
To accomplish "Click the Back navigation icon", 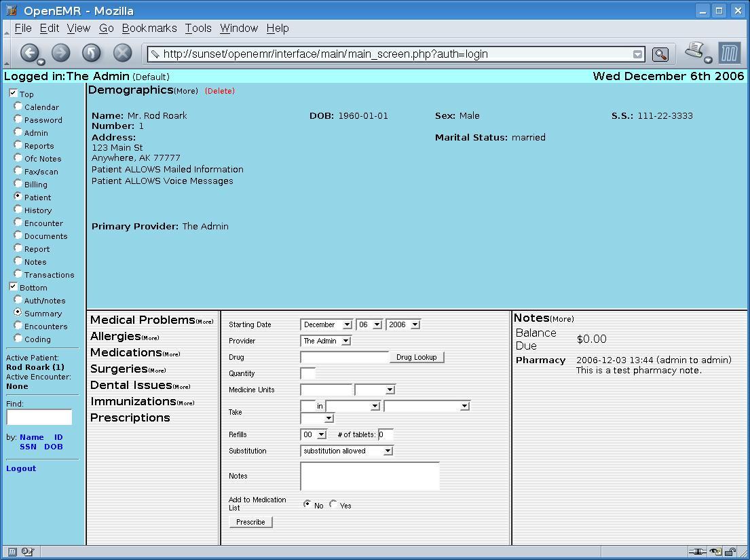I will click(31, 53).
